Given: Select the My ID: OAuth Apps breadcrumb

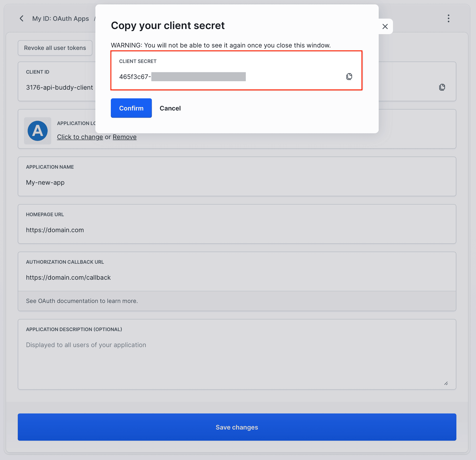Looking at the screenshot, I should point(60,18).
